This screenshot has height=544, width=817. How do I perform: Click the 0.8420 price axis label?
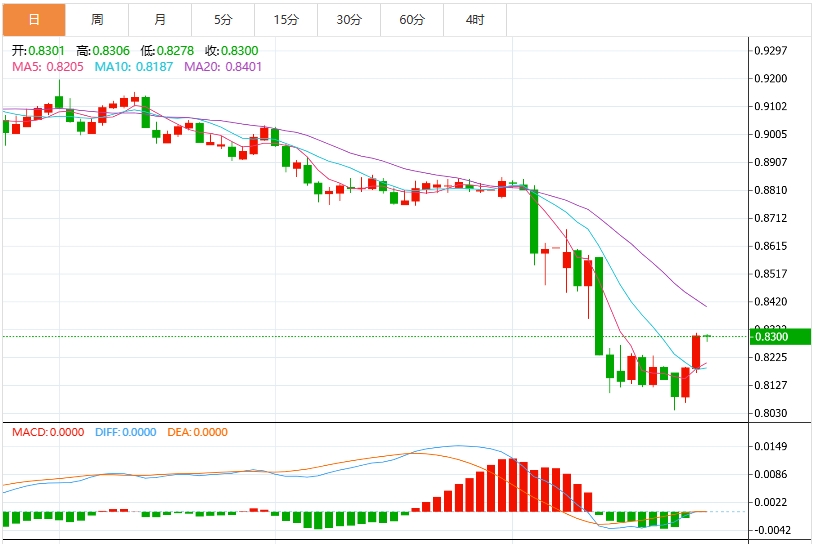(771, 302)
